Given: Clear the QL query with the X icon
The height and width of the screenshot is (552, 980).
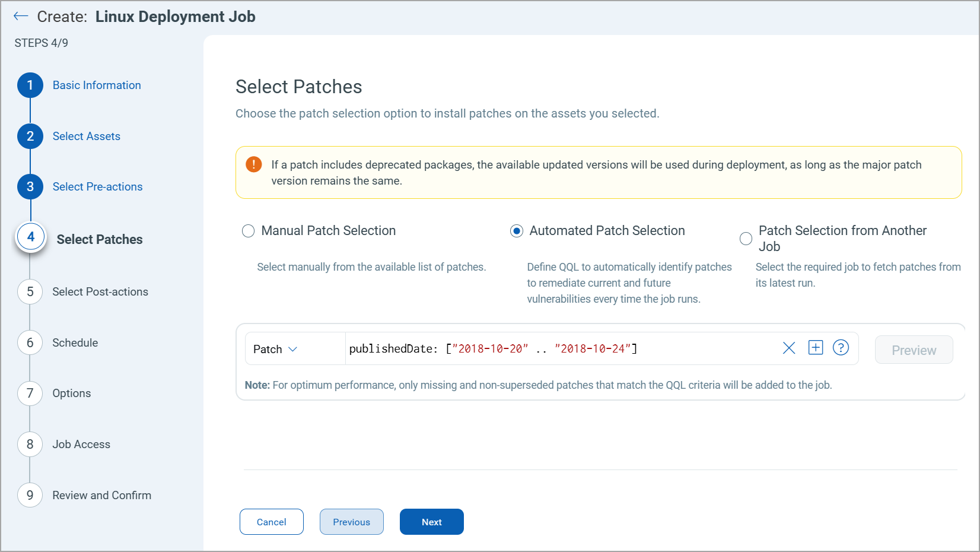Looking at the screenshot, I should pos(788,348).
